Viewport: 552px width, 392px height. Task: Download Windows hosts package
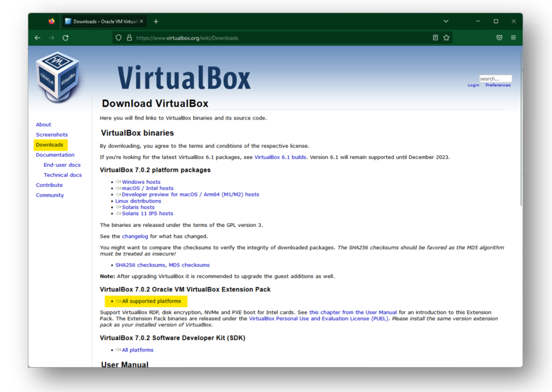[141, 182]
